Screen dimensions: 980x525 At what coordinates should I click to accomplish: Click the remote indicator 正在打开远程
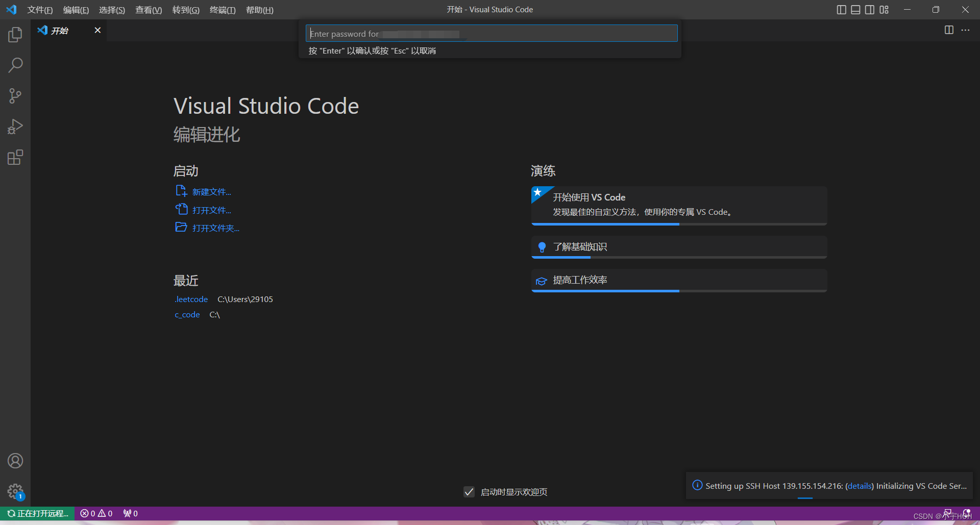[x=37, y=513]
